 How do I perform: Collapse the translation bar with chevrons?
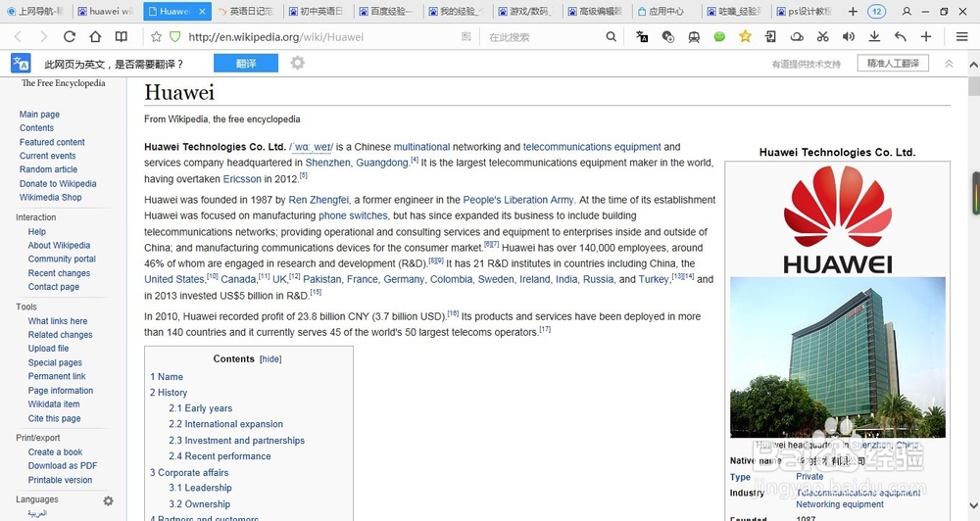[949, 64]
